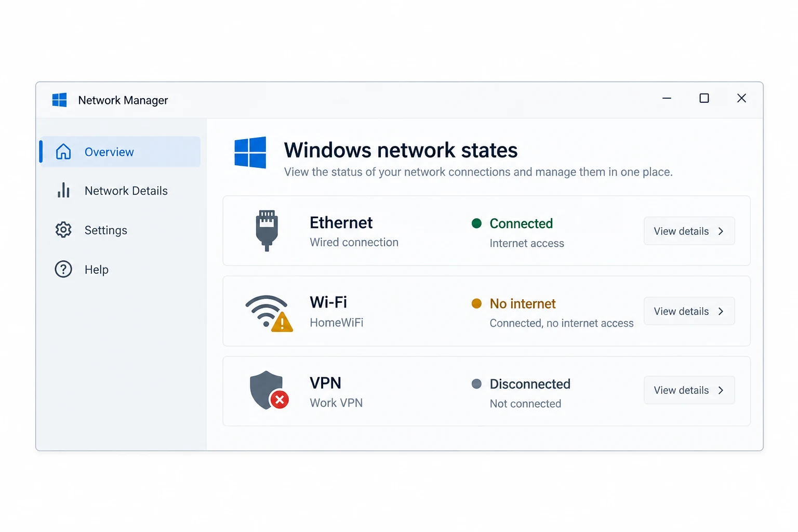The height and width of the screenshot is (532, 798).
Task: Click the Help question mark icon
Action: 63,269
